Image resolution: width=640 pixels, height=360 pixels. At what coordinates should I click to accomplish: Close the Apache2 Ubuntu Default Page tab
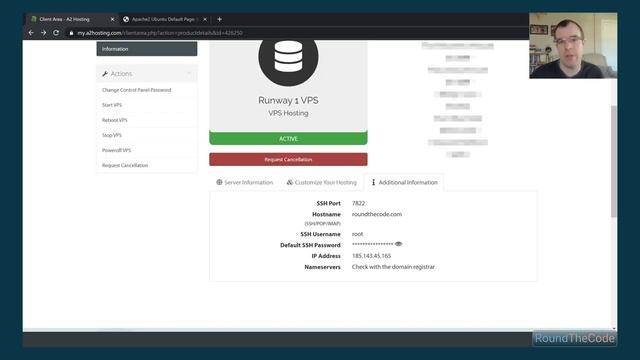point(205,19)
